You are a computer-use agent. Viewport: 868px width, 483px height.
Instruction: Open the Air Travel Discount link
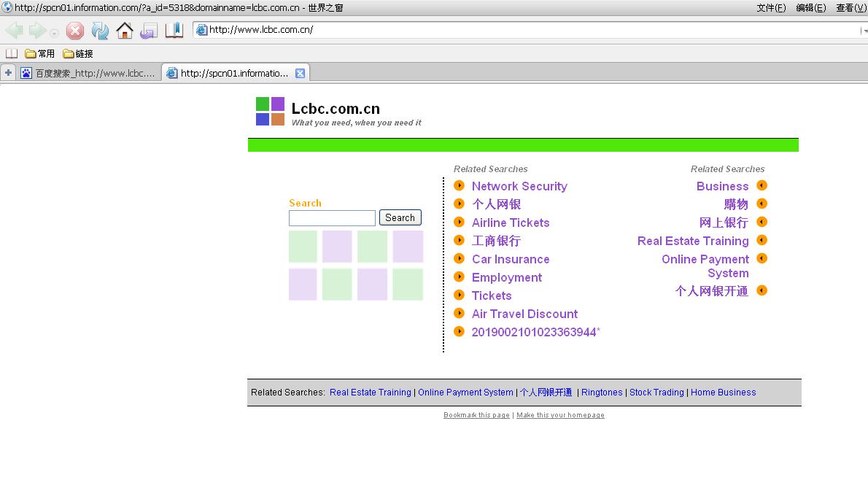pos(524,314)
